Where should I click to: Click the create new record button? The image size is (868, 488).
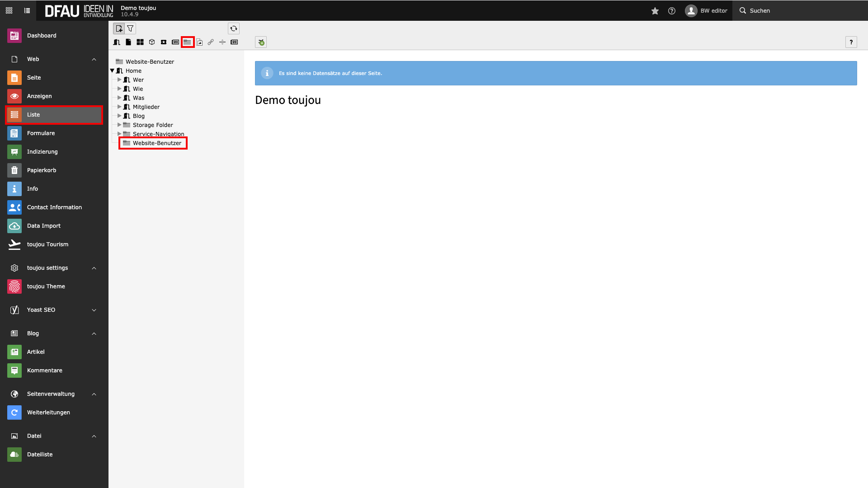pos(261,42)
